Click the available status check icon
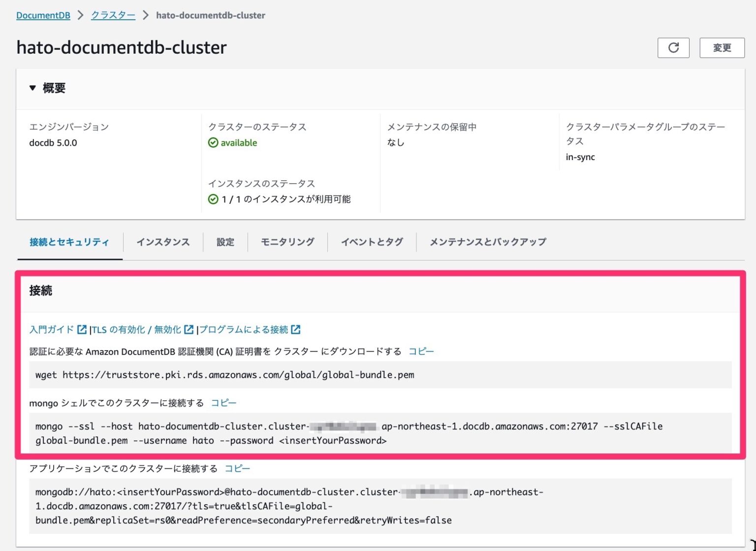Screen dimensions: 756x551 point(213,143)
